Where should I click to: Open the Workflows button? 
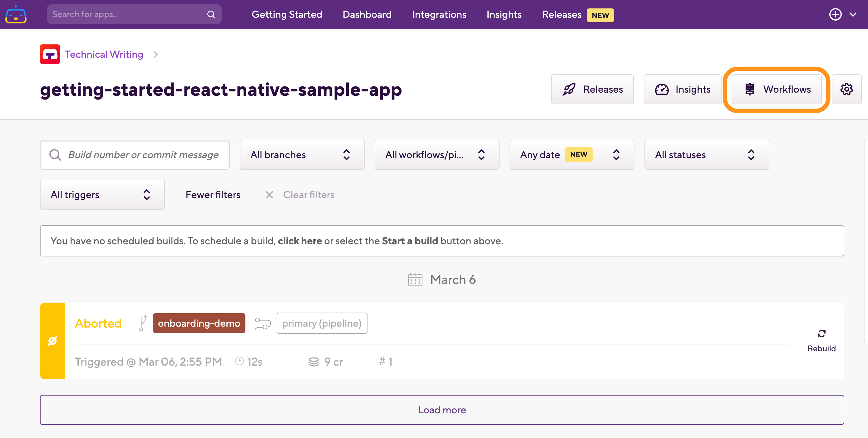(x=776, y=89)
